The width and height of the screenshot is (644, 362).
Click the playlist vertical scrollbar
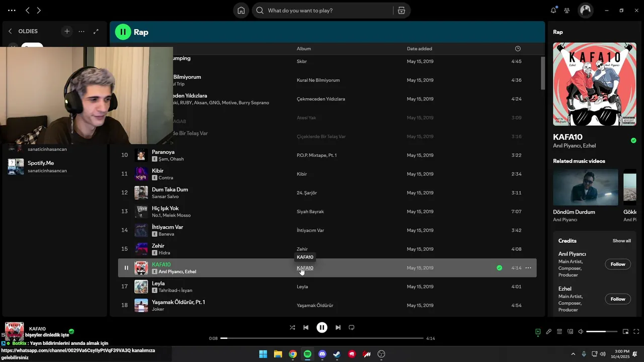coord(543,73)
